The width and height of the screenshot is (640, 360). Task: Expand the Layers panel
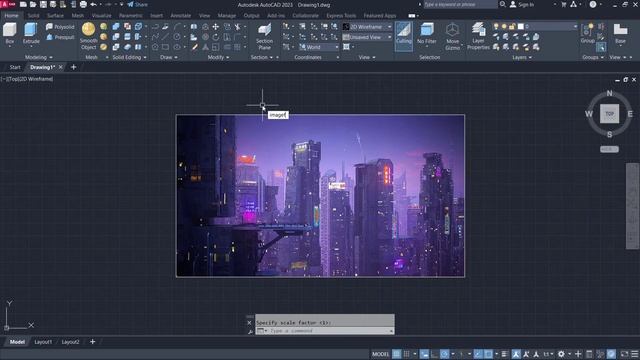[x=522, y=58]
